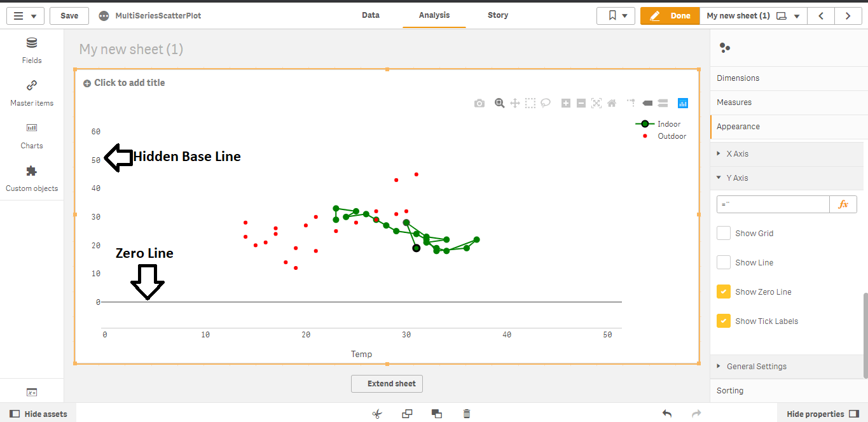Click the Extend sheet button

[x=387, y=383]
